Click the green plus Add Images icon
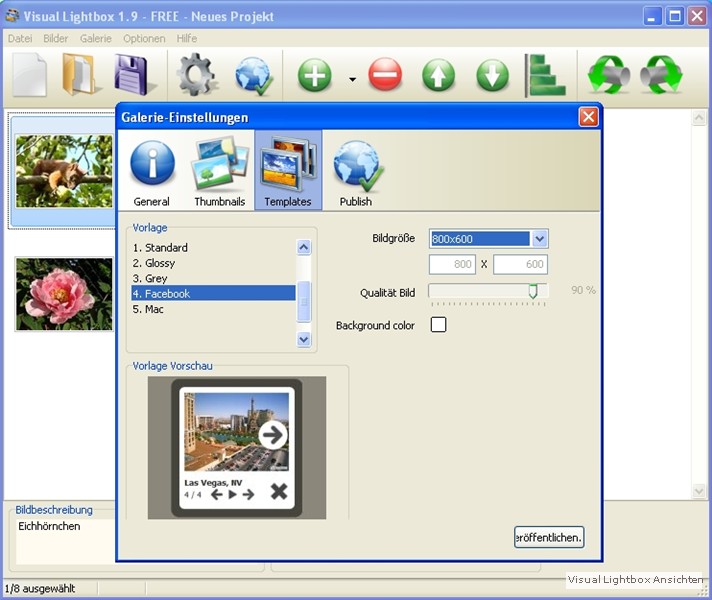The height and width of the screenshot is (600, 712). [315, 75]
